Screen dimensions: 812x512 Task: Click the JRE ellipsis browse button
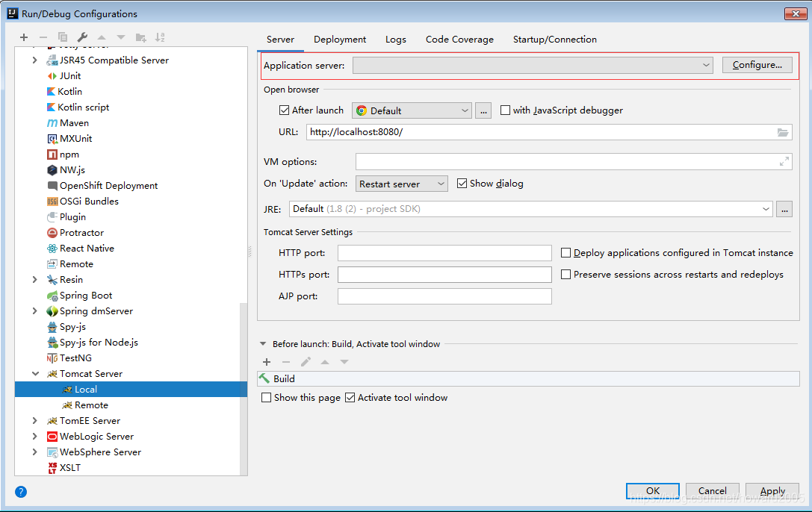point(784,209)
